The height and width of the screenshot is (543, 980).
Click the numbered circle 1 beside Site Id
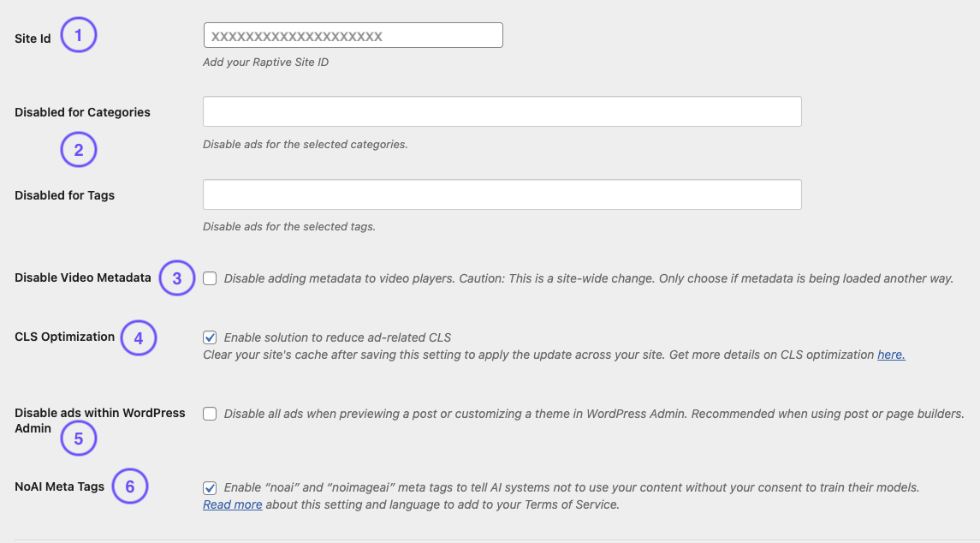[79, 35]
